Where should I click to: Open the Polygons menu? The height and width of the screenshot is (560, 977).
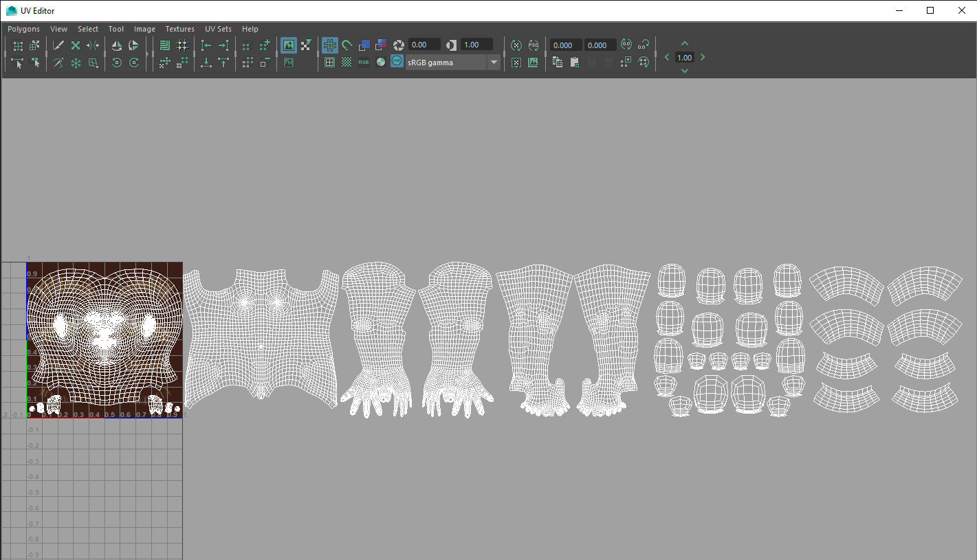point(23,29)
